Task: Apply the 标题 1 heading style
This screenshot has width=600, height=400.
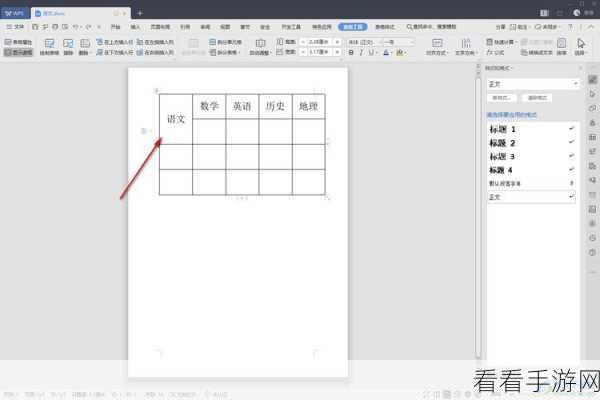Action: (x=532, y=129)
